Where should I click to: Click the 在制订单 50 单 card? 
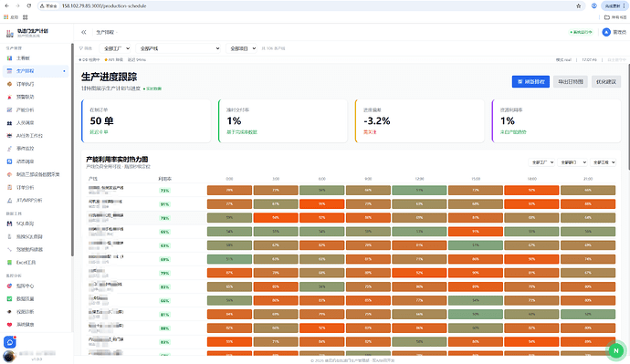click(x=146, y=120)
